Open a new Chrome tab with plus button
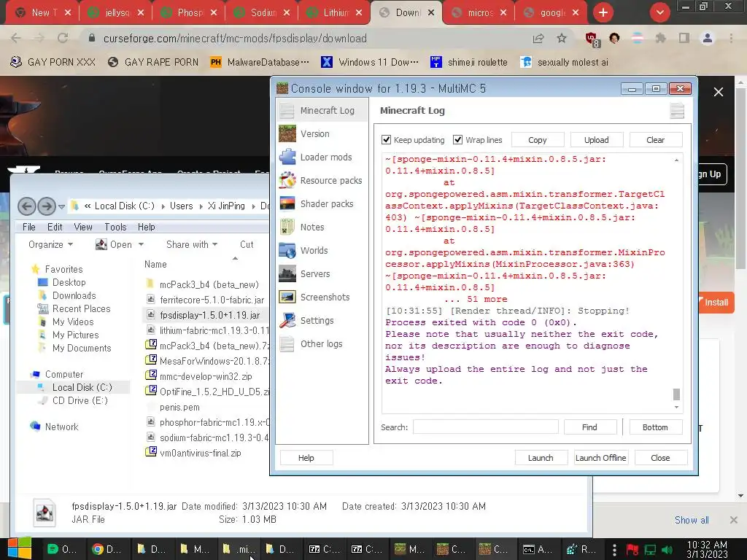This screenshot has height=560, width=747. (603, 13)
